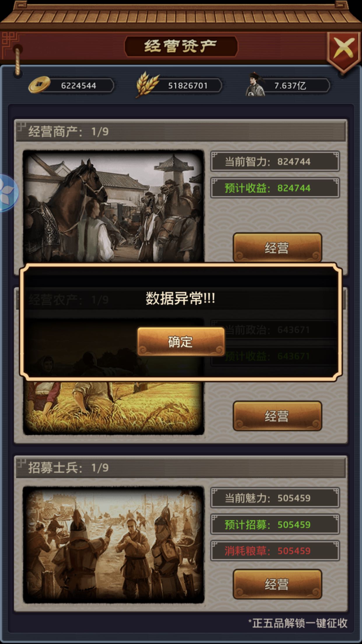Click 经营 button for recruiting soldiers
Viewport: 362px width, 644px height.
coord(277,584)
